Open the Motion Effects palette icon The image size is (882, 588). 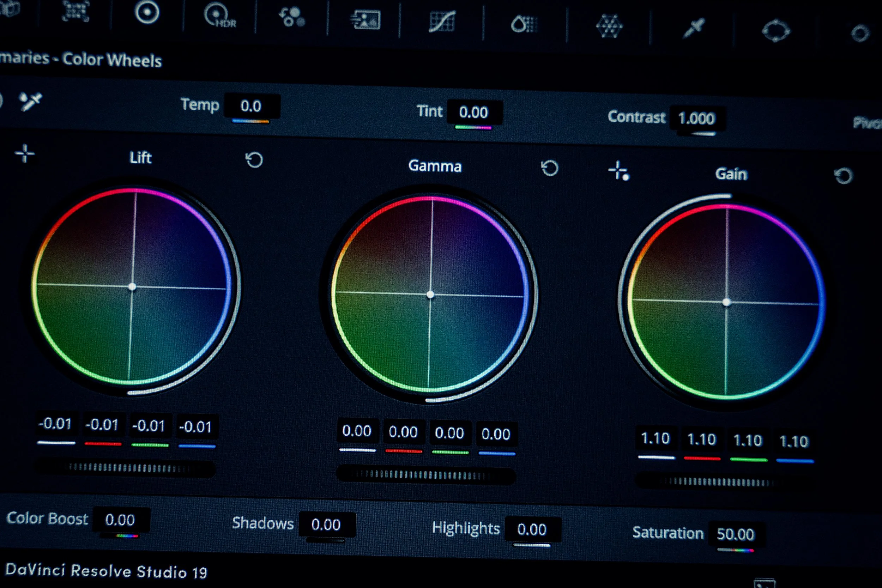(x=366, y=20)
